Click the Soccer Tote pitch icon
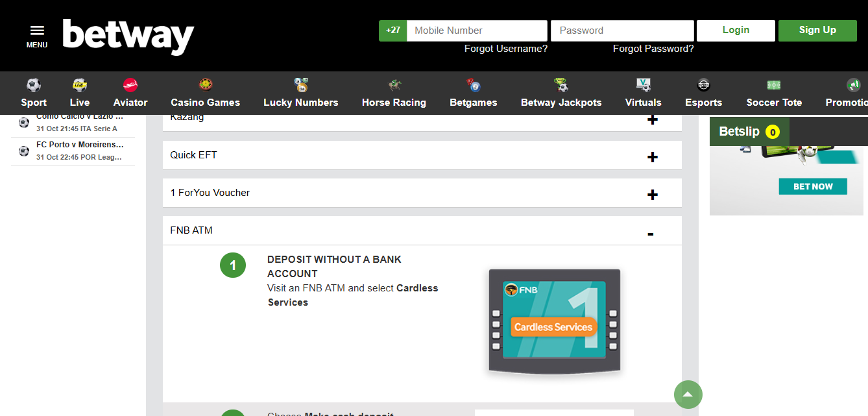868x416 pixels. [x=773, y=84]
